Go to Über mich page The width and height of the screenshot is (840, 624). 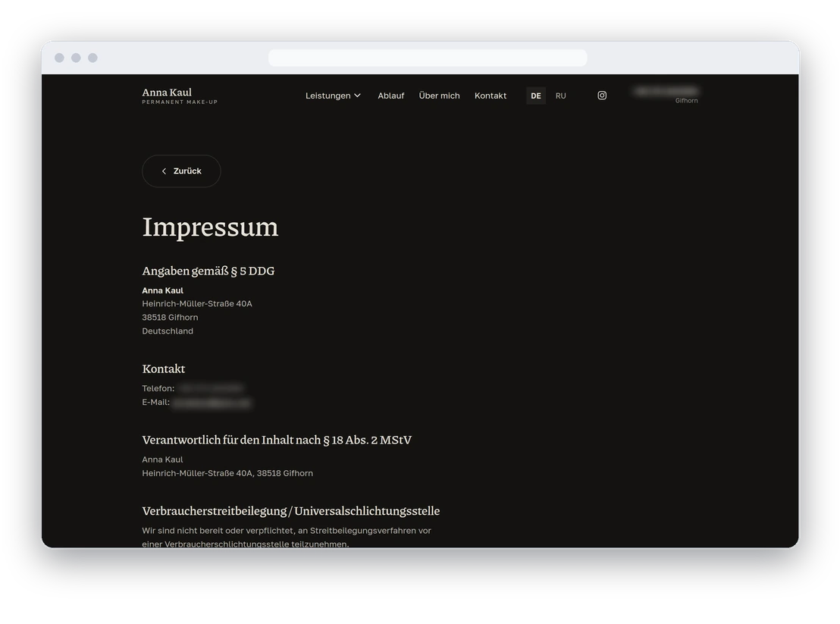439,96
